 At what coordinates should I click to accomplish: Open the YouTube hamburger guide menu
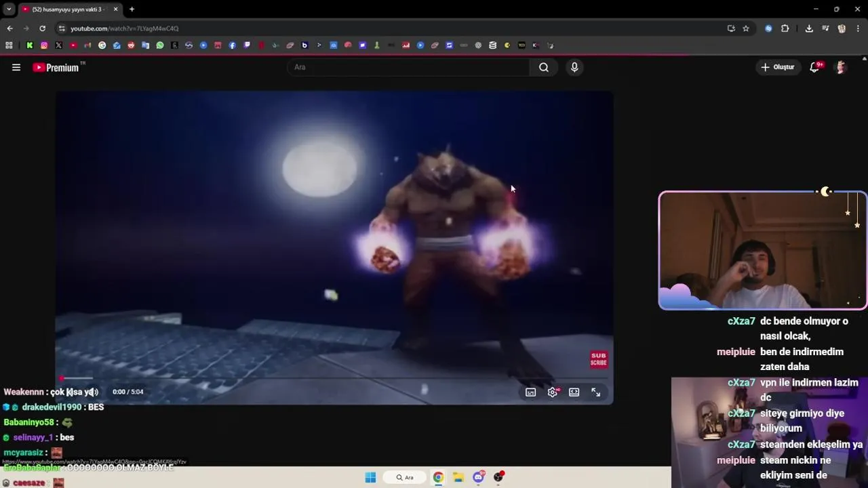coord(16,67)
